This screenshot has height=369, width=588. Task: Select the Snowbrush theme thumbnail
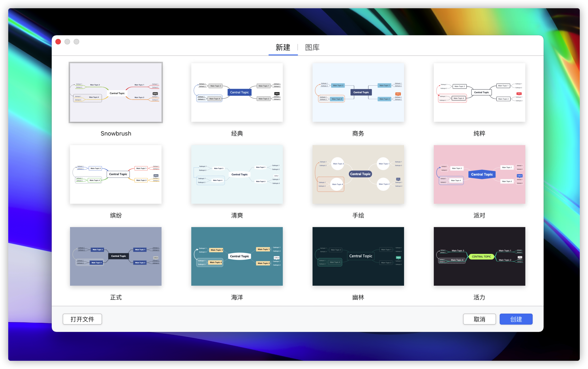pos(116,93)
